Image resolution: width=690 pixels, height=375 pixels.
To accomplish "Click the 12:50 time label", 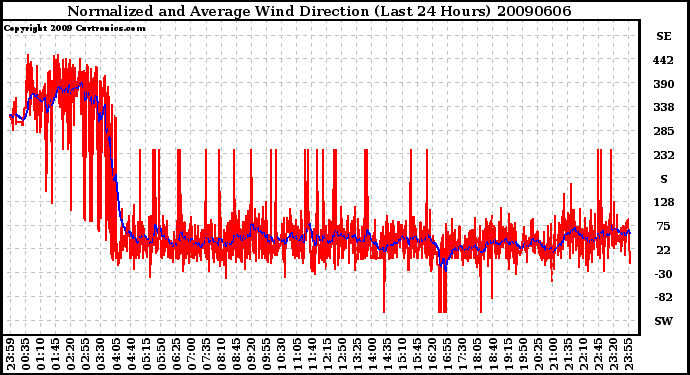I will (341, 354).
